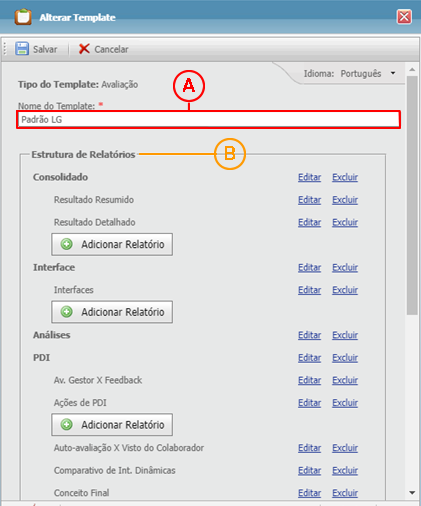The image size is (421, 506).
Task: Click the Nome do Template input field
Action: pos(208,119)
